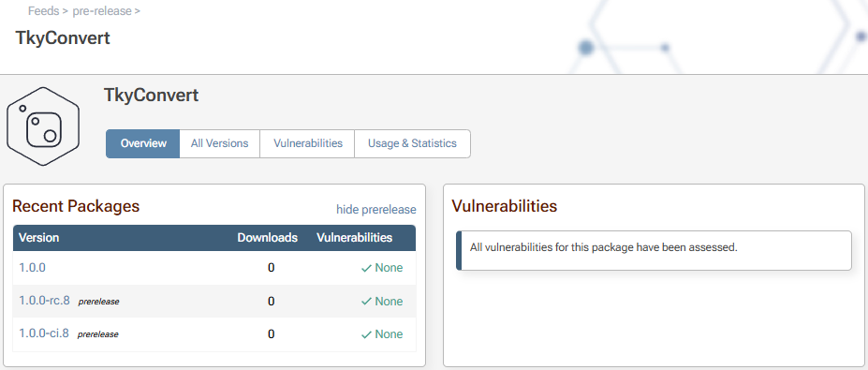Click the download count for 1.0.0-rc.8
Screen dimensions: 868x370
point(272,302)
